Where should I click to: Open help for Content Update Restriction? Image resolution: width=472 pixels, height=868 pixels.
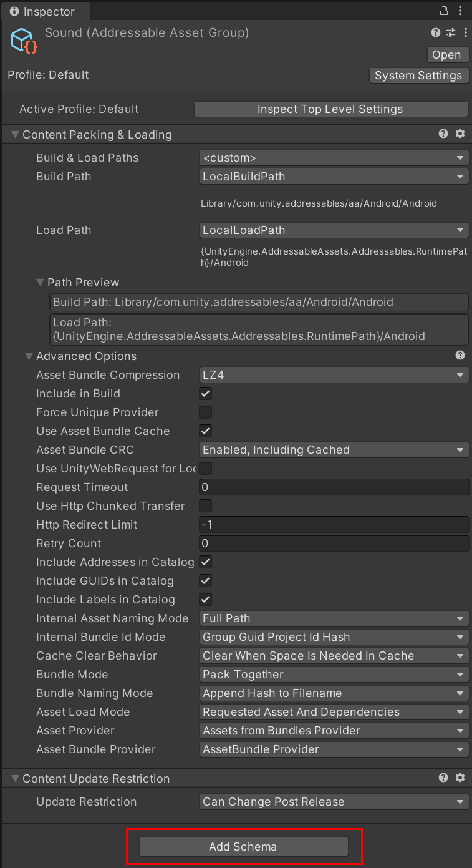(x=443, y=778)
